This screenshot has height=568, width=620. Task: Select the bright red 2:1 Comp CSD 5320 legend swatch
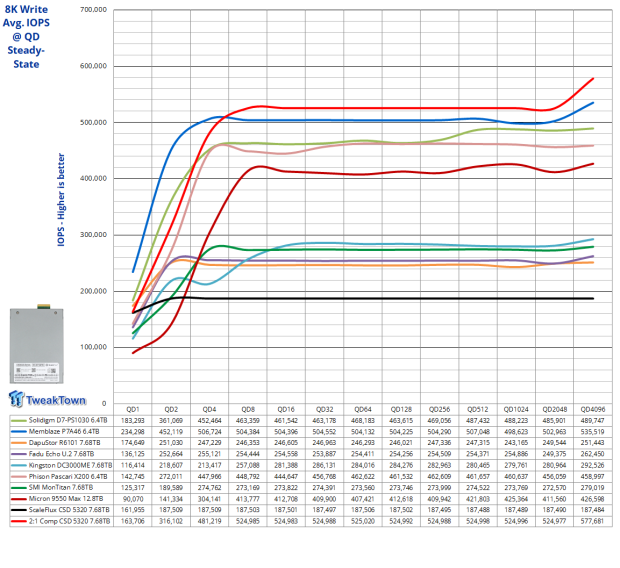pos(19,521)
